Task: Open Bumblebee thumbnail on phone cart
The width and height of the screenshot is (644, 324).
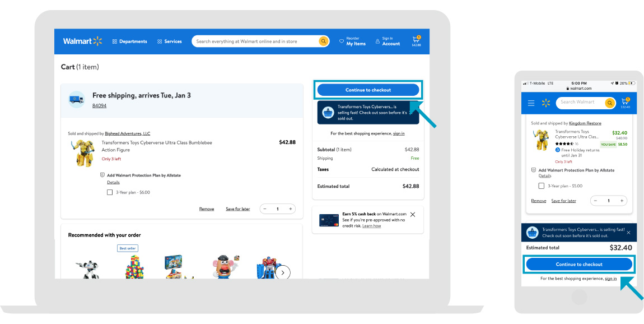Action: (542, 140)
